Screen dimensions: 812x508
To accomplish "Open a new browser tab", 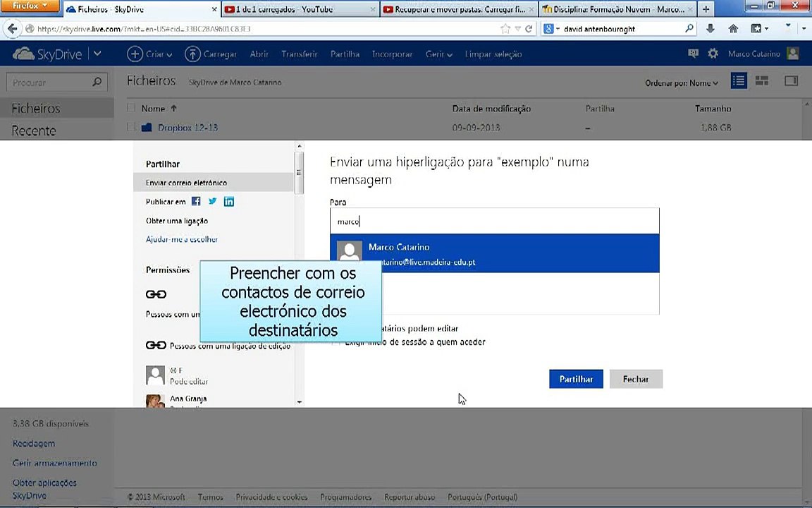I will click(x=706, y=8).
